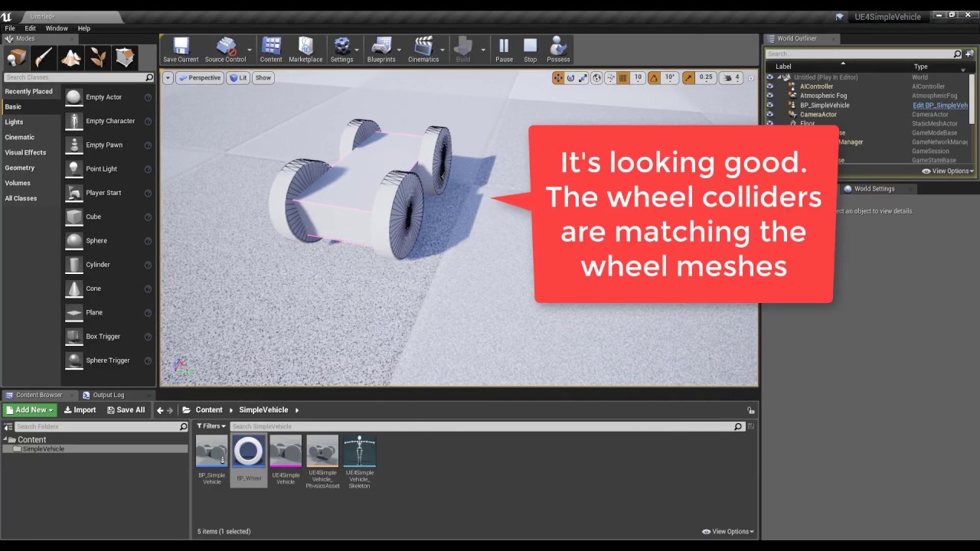Toggle rotation angle snapping icon
This screenshot has width=980, height=551.
(655, 77)
